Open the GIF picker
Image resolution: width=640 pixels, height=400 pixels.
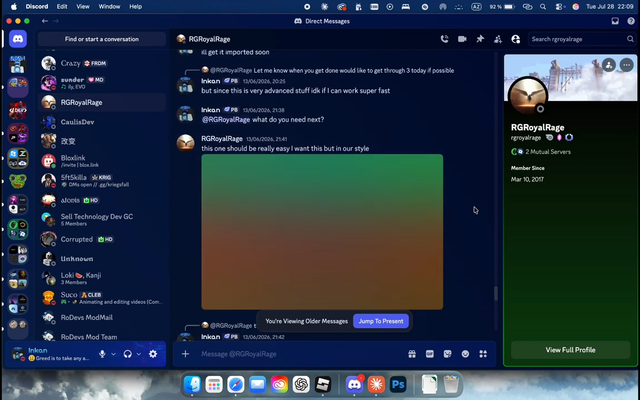(x=430, y=354)
